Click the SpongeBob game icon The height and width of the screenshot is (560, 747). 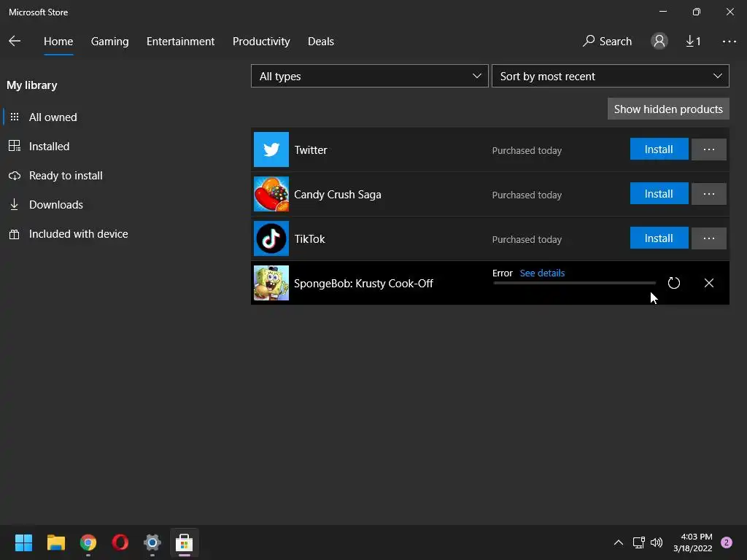(x=271, y=283)
